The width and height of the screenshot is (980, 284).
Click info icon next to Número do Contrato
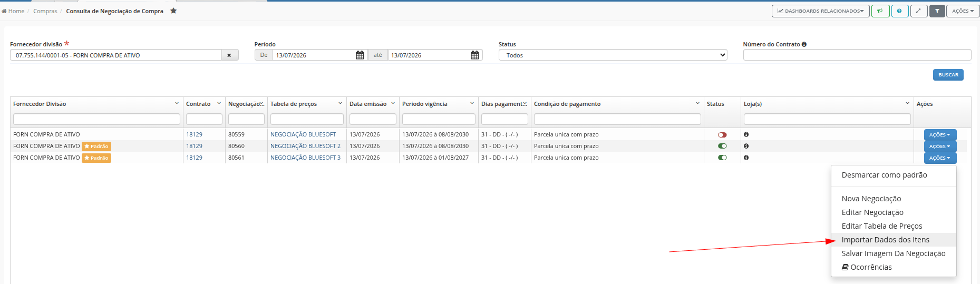point(804,44)
